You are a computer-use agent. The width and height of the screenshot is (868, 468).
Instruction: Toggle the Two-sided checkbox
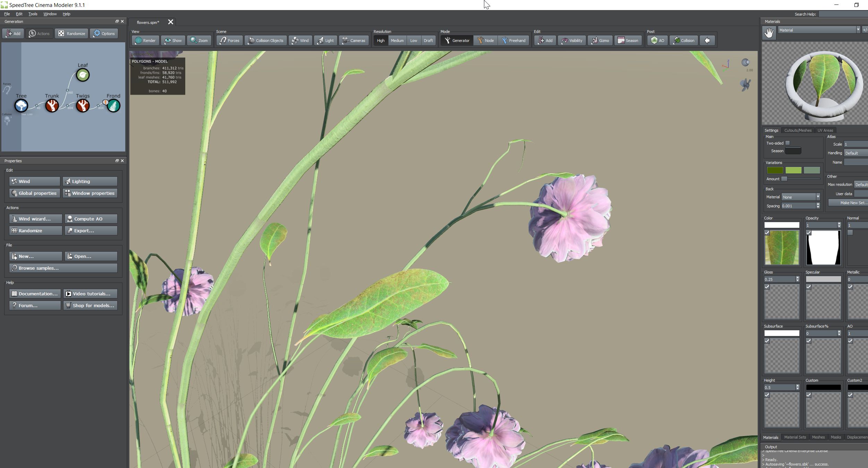coord(788,143)
